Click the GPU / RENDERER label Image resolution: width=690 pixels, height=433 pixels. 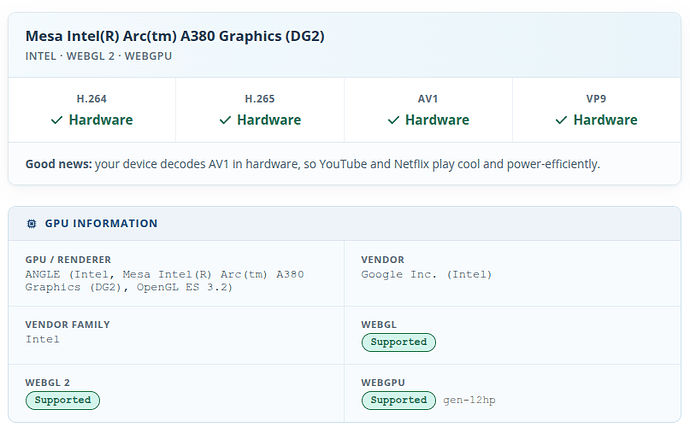68,260
